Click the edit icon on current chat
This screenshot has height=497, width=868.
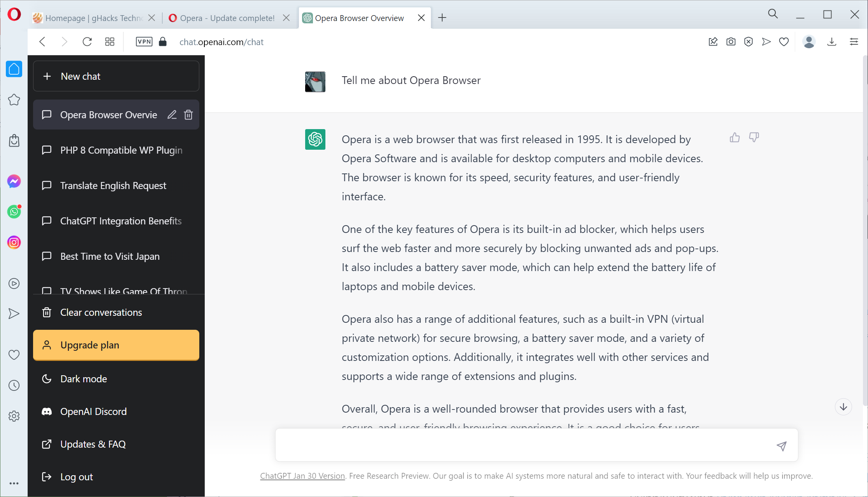pos(172,114)
